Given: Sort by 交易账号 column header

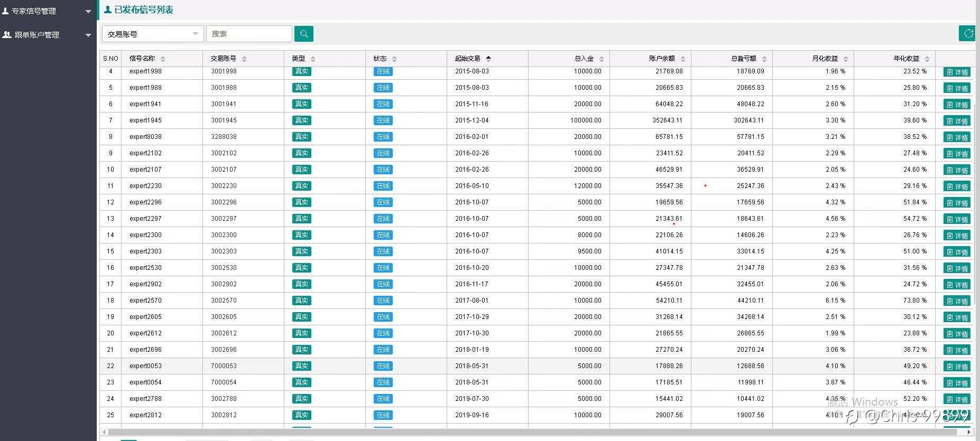Looking at the screenshot, I should 228,59.
